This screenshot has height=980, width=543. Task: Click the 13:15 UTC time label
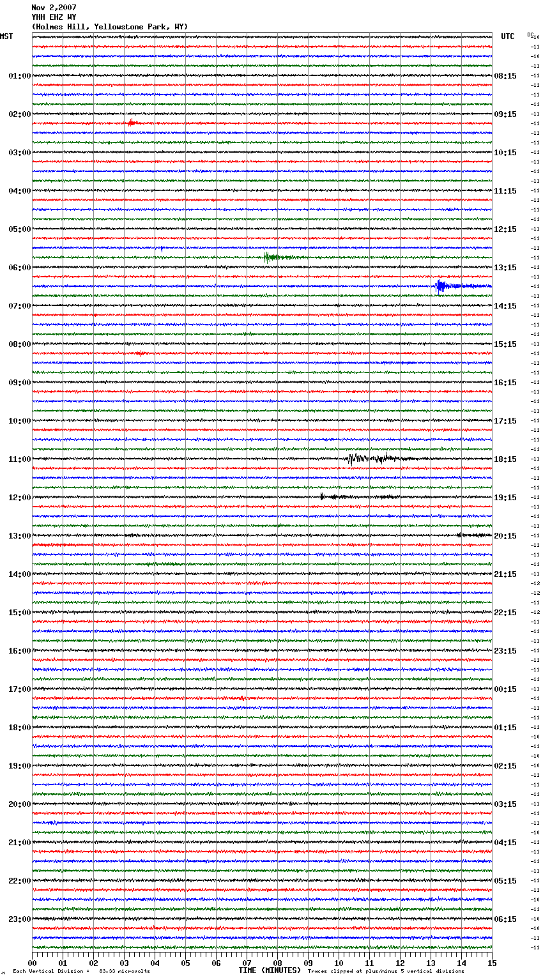pos(505,268)
